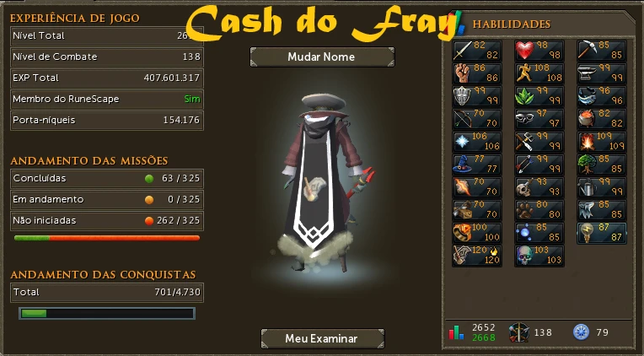Click the Não iniciadas missions row
Screen dimensions: 644x356
tap(107, 220)
